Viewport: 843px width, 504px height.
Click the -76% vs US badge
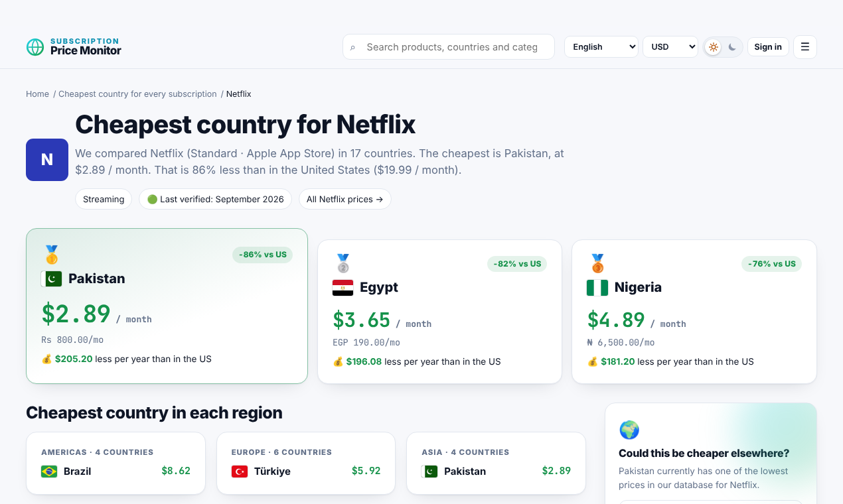[x=772, y=264]
